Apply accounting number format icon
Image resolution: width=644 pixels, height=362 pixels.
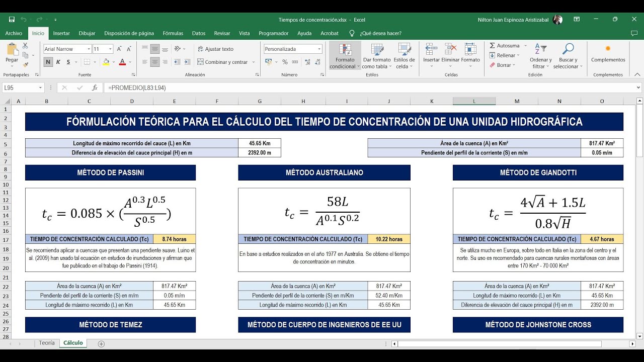coord(268,62)
